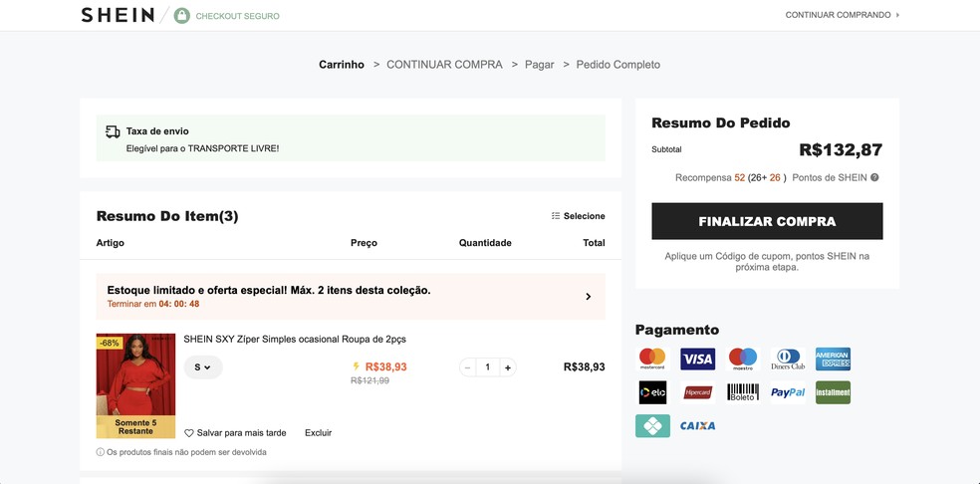
Task: Click Excluir to remove the item
Action: 318,433
